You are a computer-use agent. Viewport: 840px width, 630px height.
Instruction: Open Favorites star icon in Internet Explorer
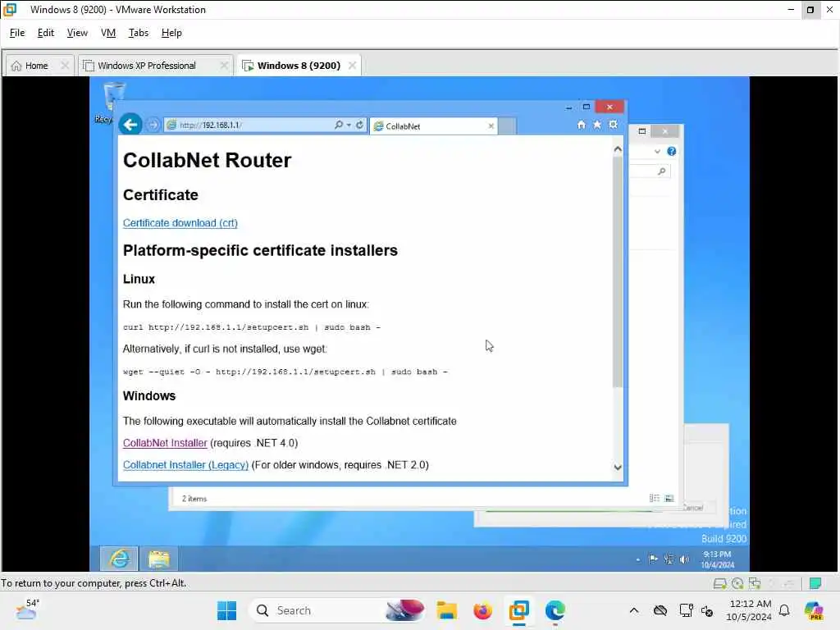(597, 125)
